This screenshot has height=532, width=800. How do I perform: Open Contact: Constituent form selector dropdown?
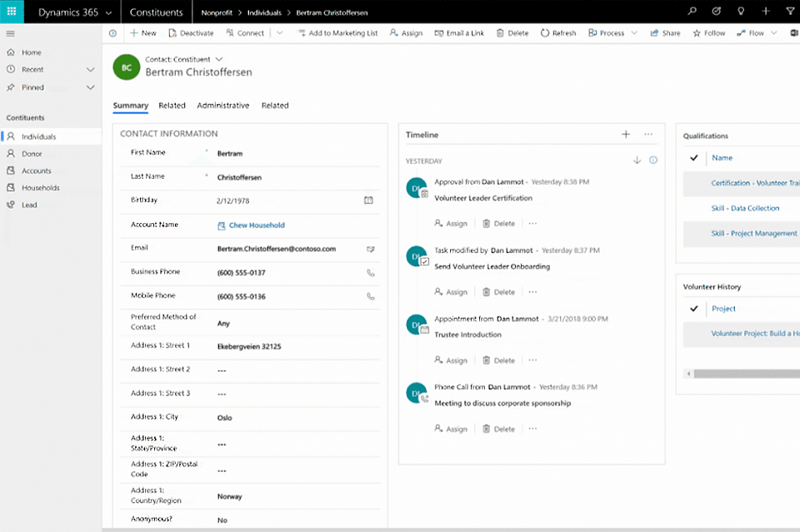pos(219,59)
